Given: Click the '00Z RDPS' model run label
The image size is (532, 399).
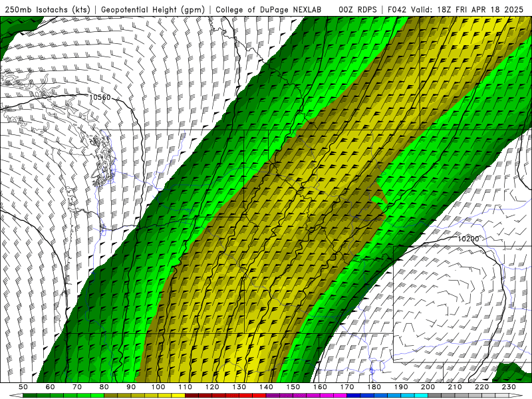Looking at the screenshot, I should (x=358, y=9).
